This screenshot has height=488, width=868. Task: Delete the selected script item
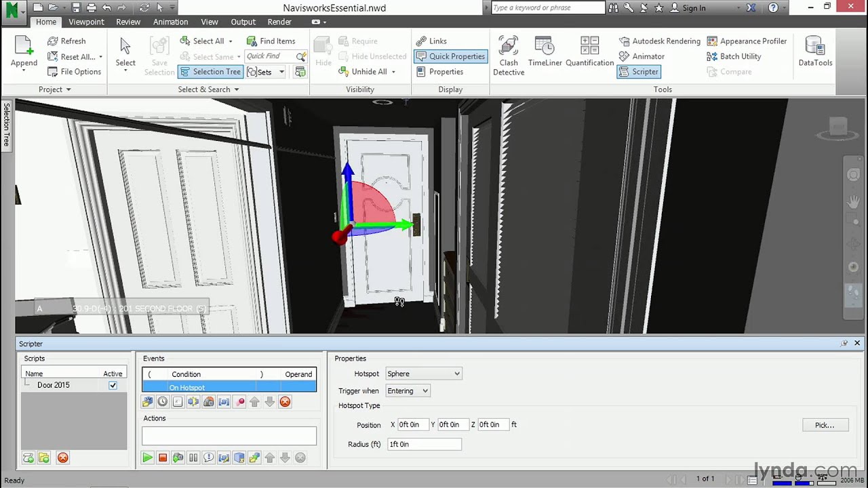(x=63, y=458)
